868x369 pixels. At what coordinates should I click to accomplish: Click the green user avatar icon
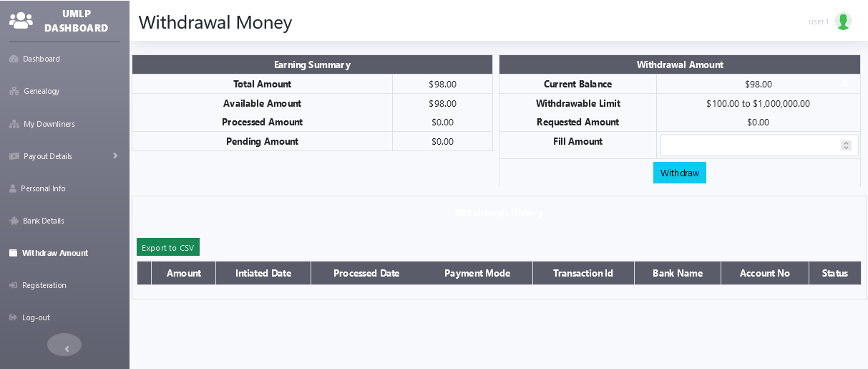pyautogui.click(x=843, y=21)
